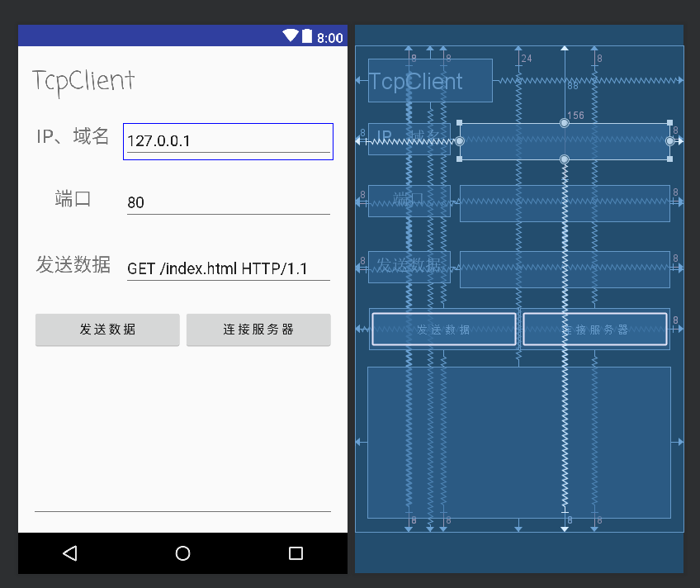Screen dimensions: 700x588
Task: Click the GET /index.html HTTP/1.1 field
Action: point(228,268)
